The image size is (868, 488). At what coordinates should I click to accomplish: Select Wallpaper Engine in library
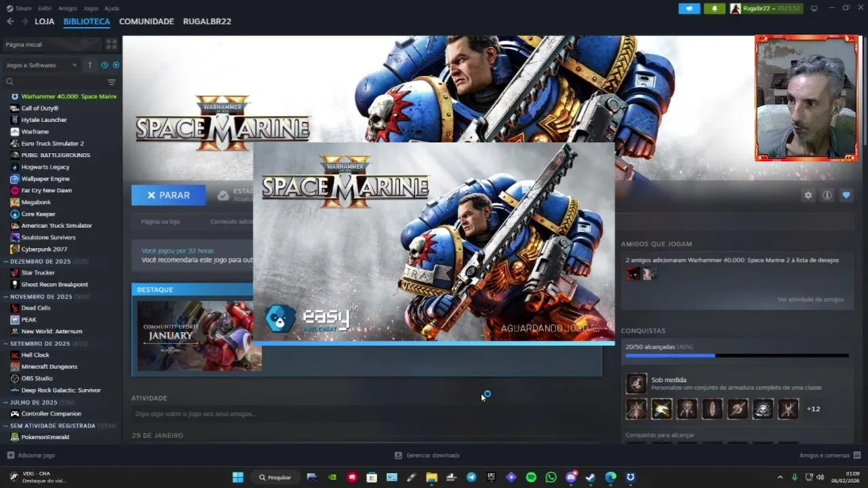[x=45, y=178]
